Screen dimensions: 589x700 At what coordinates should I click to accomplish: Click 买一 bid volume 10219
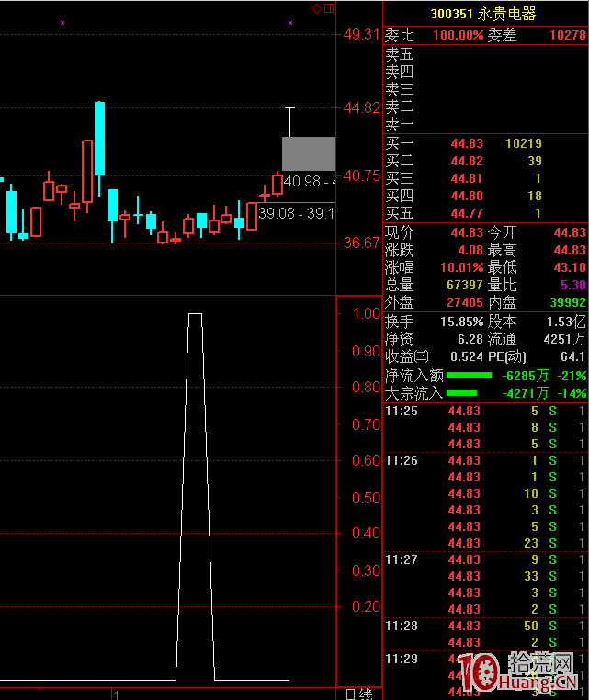click(524, 143)
